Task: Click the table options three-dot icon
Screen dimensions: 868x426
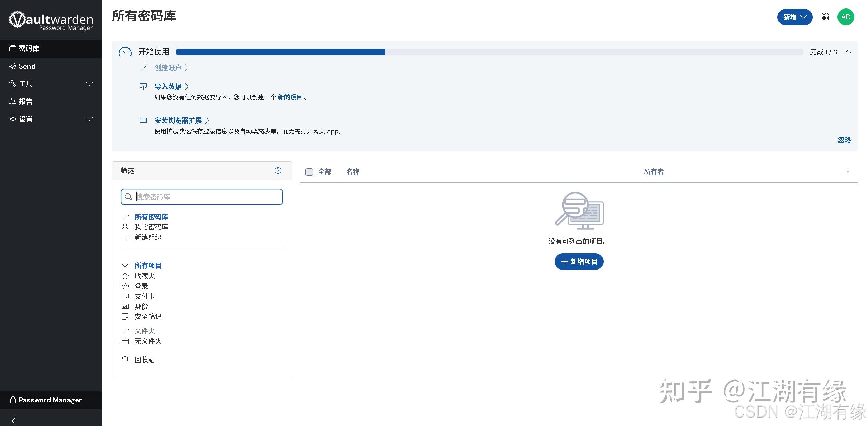Action: [x=848, y=172]
